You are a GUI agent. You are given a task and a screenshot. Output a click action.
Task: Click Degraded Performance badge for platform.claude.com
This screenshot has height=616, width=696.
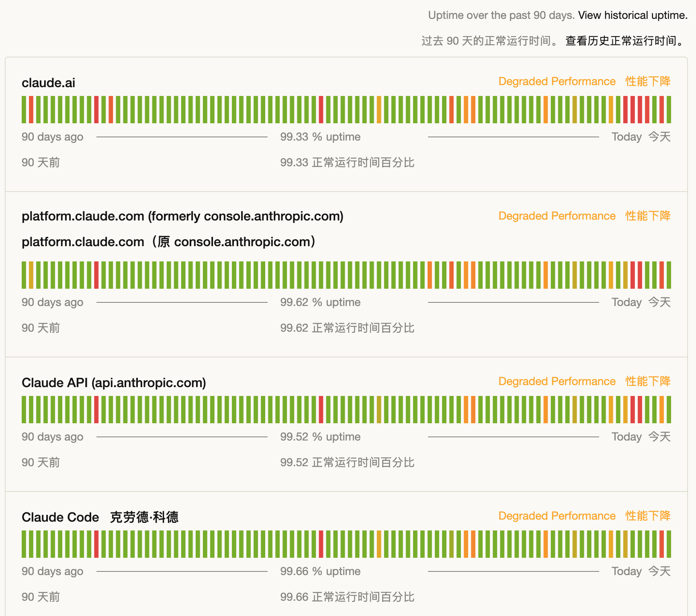pyautogui.click(x=557, y=216)
